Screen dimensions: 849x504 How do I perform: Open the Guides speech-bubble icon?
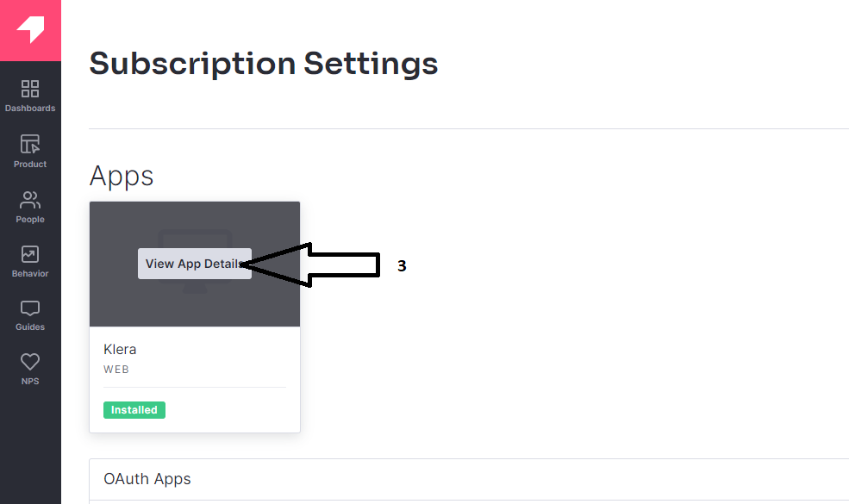pyautogui.click(x=30, y=308)
